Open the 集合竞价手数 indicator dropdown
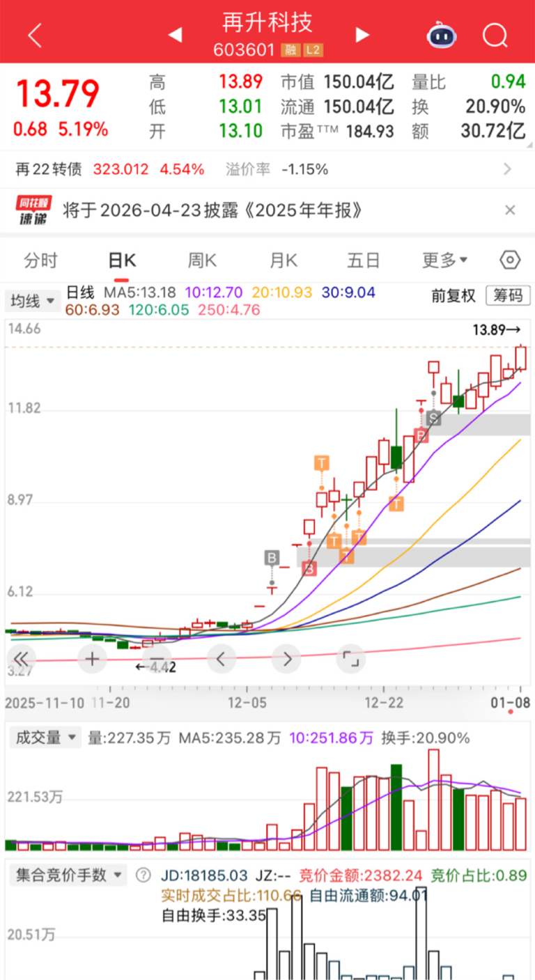This screenshot has height=980, width=535. tap(68, 875)
